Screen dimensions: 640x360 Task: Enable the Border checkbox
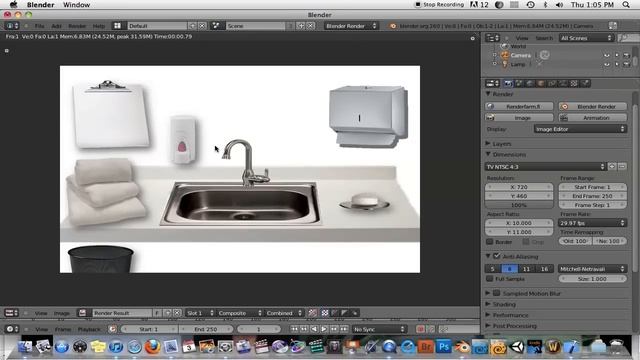pos(490,242)
